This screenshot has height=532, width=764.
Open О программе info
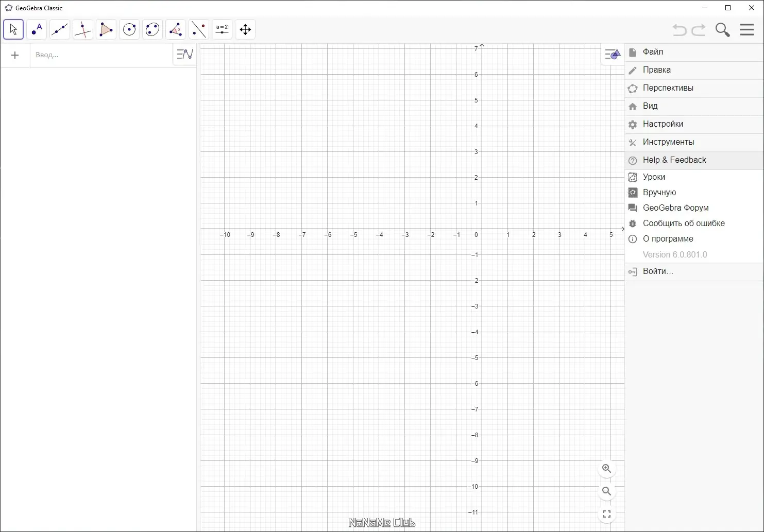694,239
